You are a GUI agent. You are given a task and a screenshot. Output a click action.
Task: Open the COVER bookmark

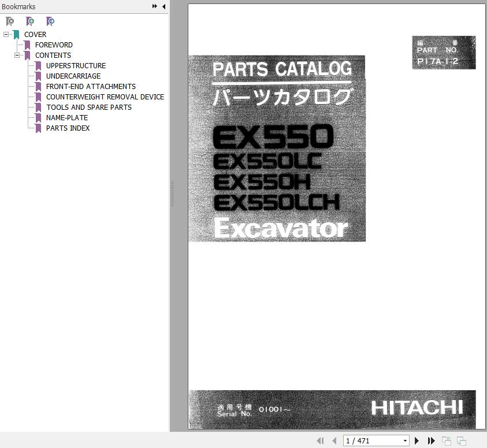coord(35,35)
